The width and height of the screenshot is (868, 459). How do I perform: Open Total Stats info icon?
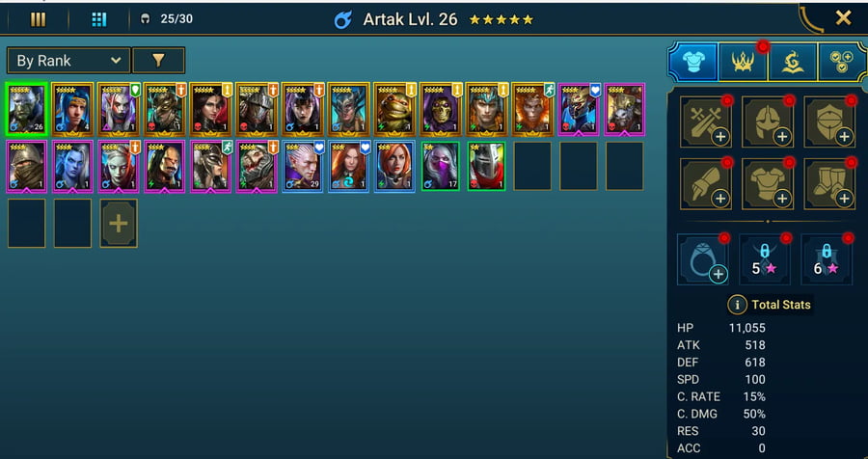737,305
